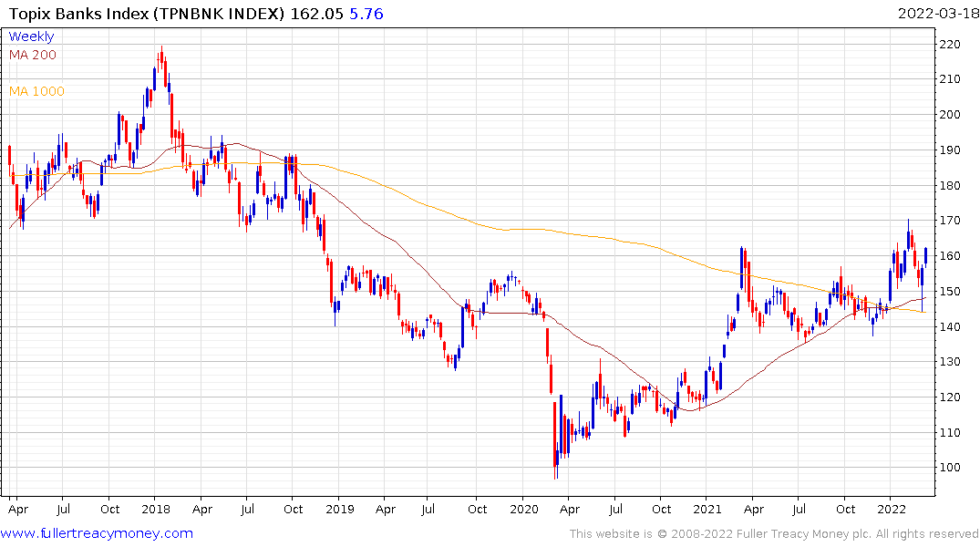The image size is (980, 547).
Task: Click the 220 price axis label
Action: tap(950, 45)
